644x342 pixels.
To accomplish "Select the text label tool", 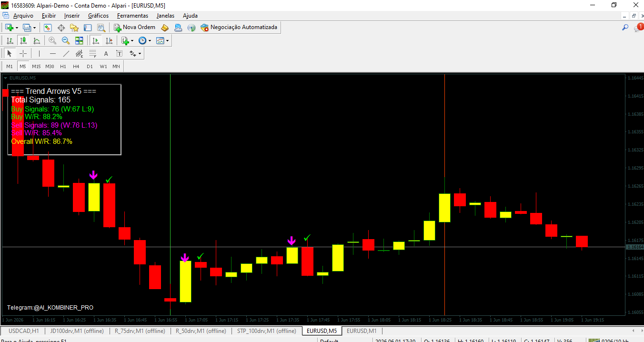I will [119, 53].
